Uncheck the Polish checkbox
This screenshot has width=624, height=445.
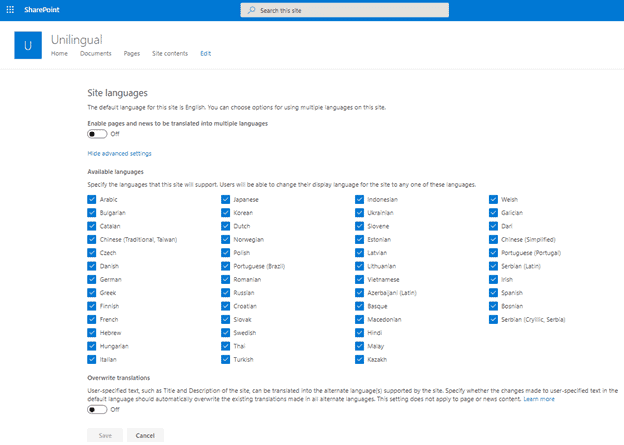(226, 253)
